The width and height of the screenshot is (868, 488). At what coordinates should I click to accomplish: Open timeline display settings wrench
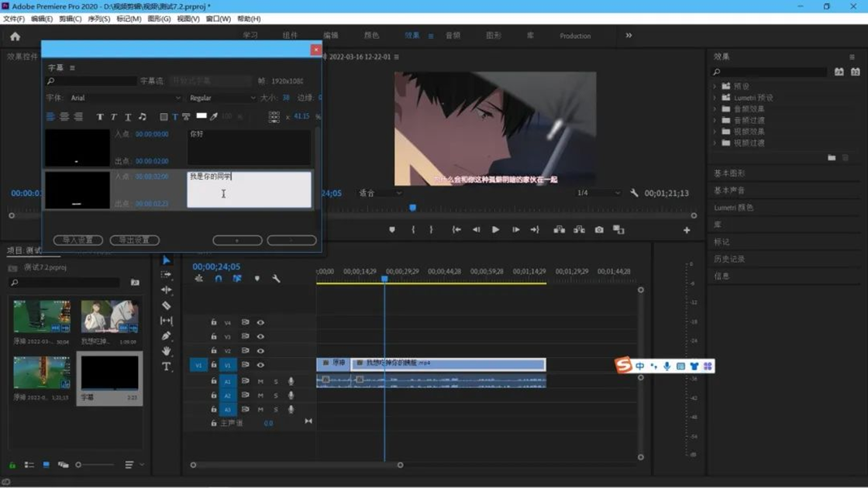click(276, 278)
